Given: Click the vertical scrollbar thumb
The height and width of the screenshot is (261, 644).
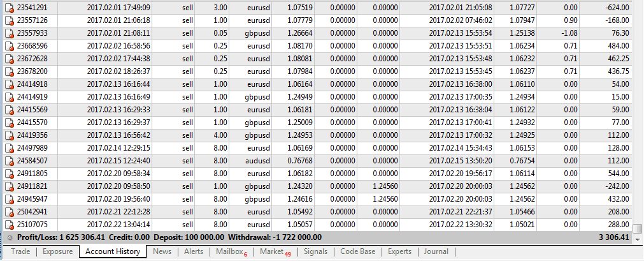Looking at the screenshot, I should [638, 228].
